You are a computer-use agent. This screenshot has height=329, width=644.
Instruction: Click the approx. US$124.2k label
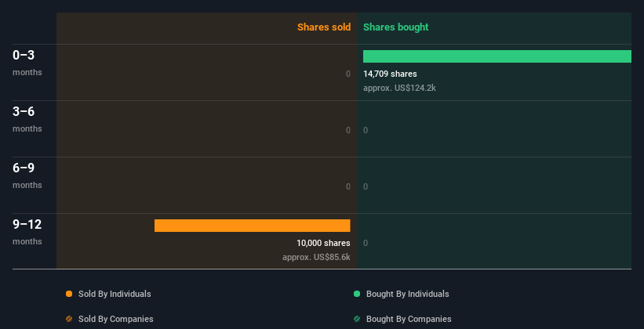(x=399, y=88)
